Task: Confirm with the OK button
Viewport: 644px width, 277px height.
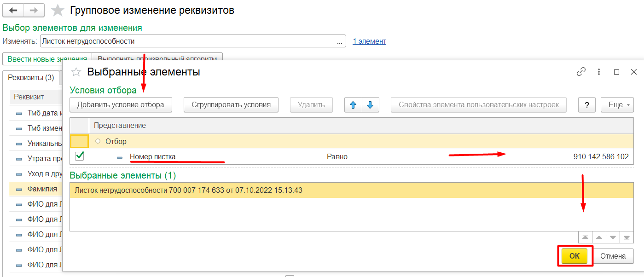Action: click(x=574, y=256)
